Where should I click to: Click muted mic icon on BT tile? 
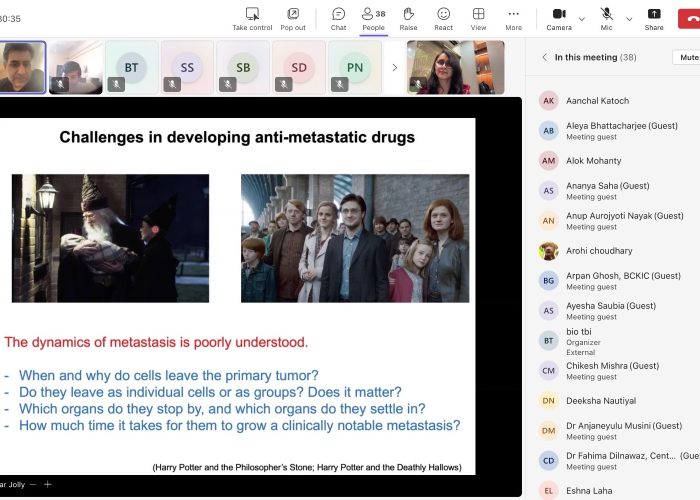click(x=116, y=84)
